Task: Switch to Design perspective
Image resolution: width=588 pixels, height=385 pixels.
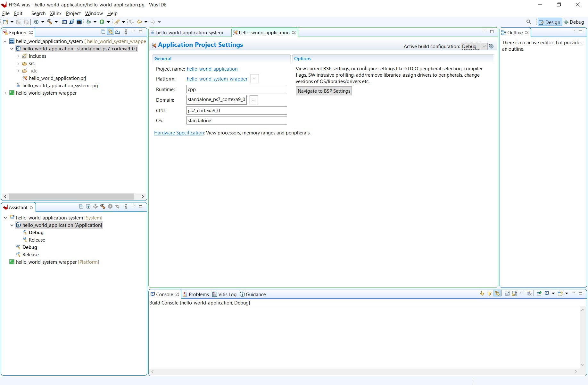Action: coord(550,22)
